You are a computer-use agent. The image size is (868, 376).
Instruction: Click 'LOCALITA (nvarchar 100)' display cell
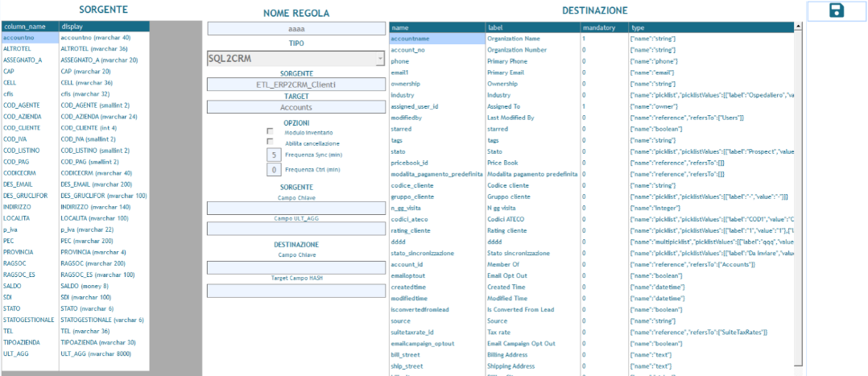104,218
